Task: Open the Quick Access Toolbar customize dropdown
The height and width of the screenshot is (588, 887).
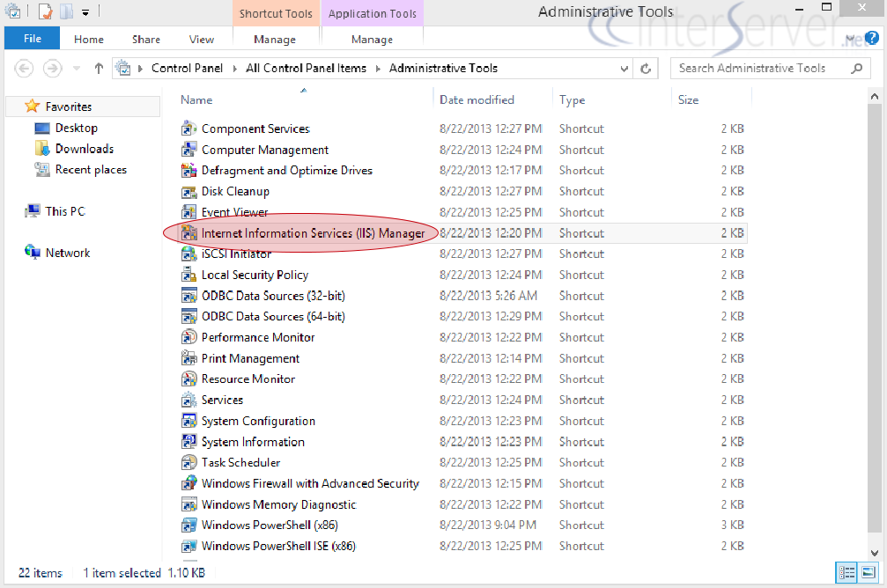Action: click(85, 11)
